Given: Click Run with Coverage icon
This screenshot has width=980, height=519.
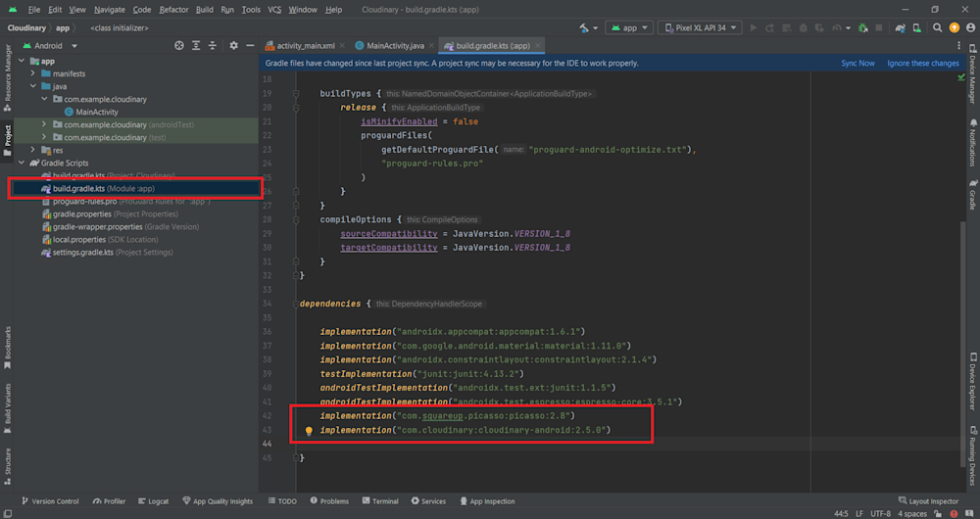Looking at the screenshot, I should click(x=819, y=28).
